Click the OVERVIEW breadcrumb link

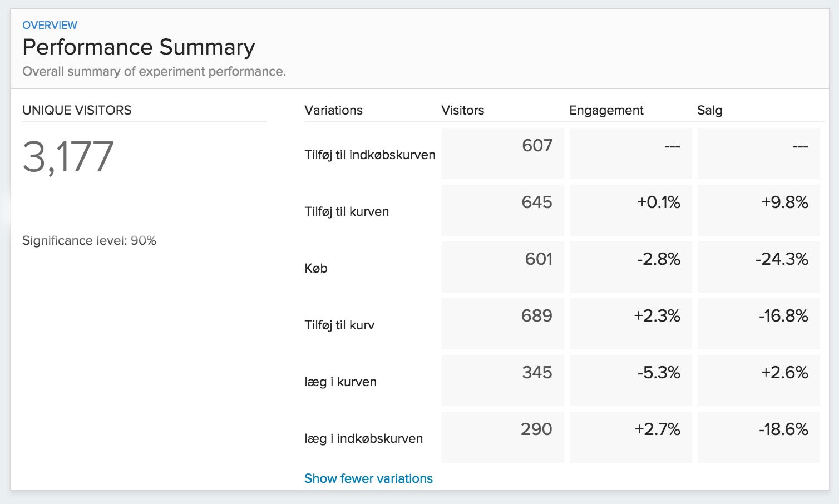click(x=50, y=25)
